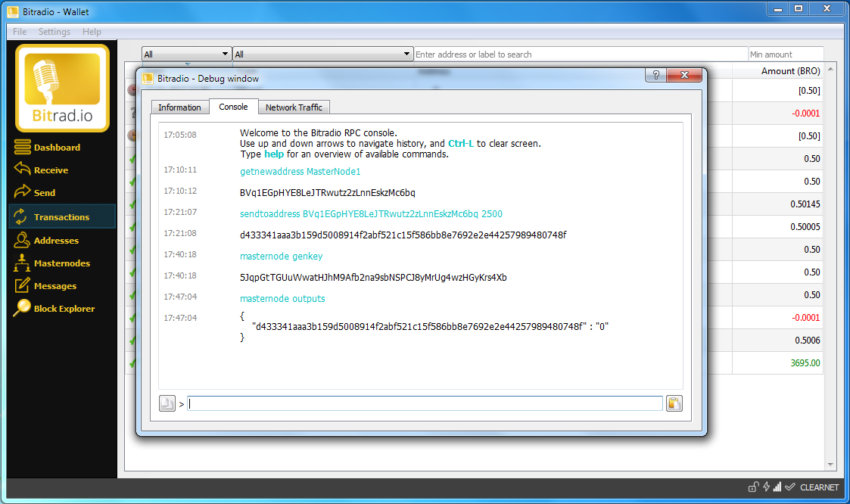Click the transactions scrollbar down arrow
This screenshot has height=504, width=850.
(830, 465)
